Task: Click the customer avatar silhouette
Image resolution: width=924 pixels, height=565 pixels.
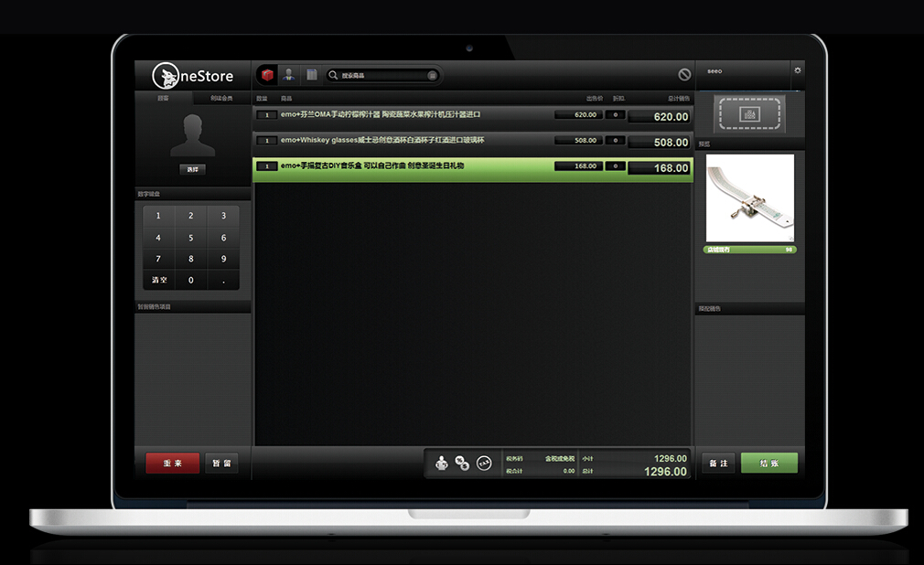Action: pyautogui.click(x=193, y=135)
